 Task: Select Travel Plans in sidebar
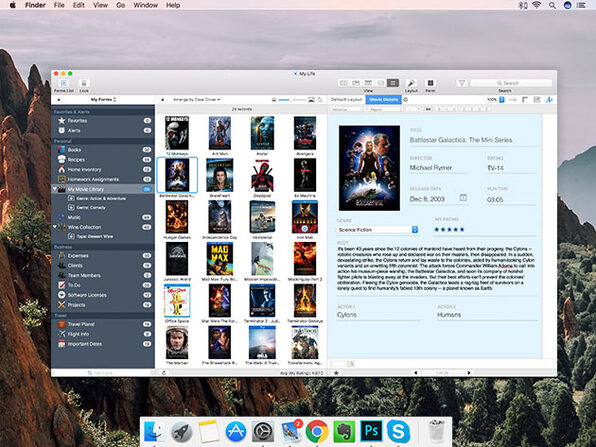tap(103, 324)
